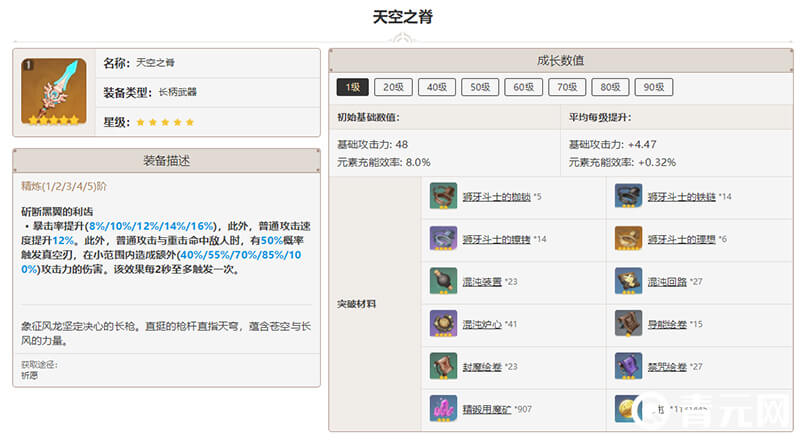Open the 狮牙斗士的枷锁 link
800x443 pixels.
496,196
